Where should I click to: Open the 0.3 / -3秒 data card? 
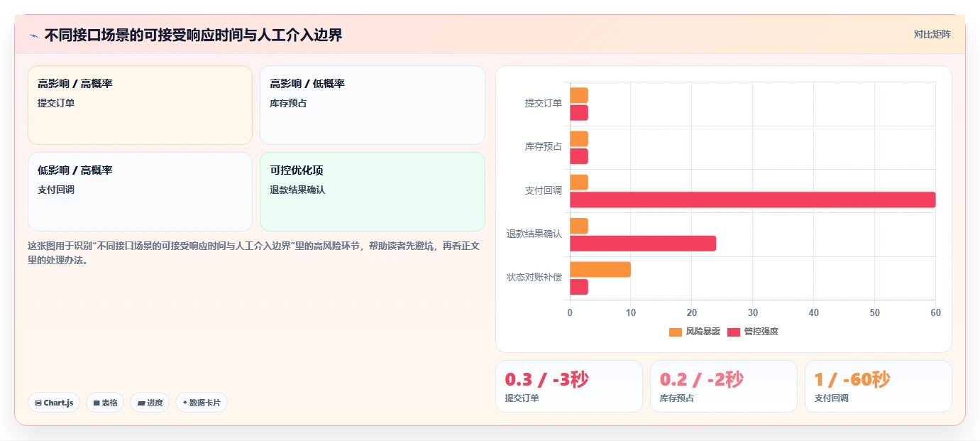(569, 386)
